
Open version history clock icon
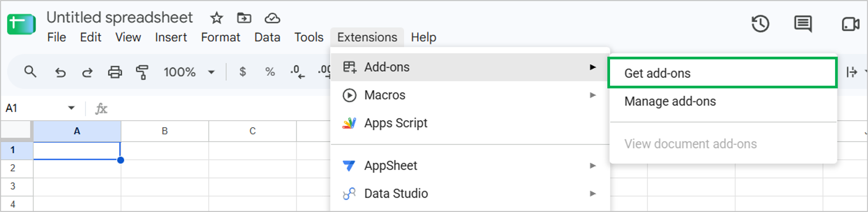pyautogui.click(x=760, y=24)
